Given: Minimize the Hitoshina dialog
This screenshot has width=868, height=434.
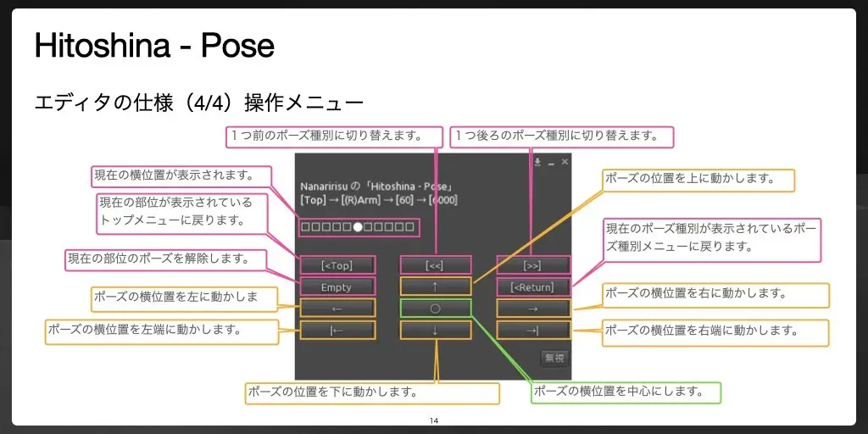Looking at the screenshot, I should [x=551, y=163].
